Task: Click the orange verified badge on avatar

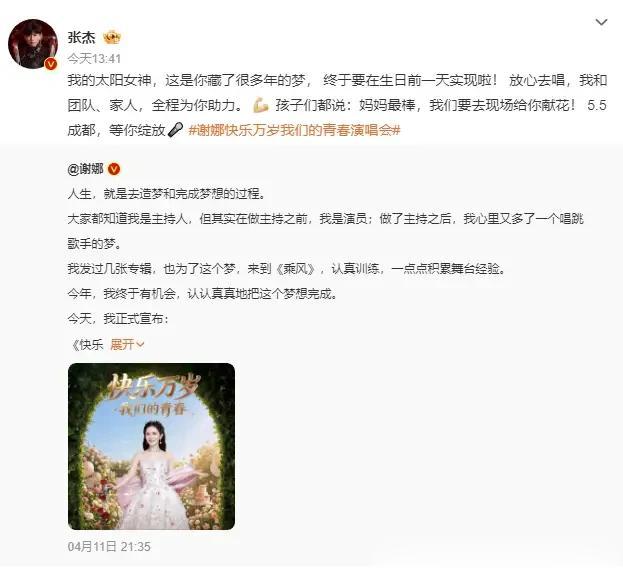Action: [51, 64]
